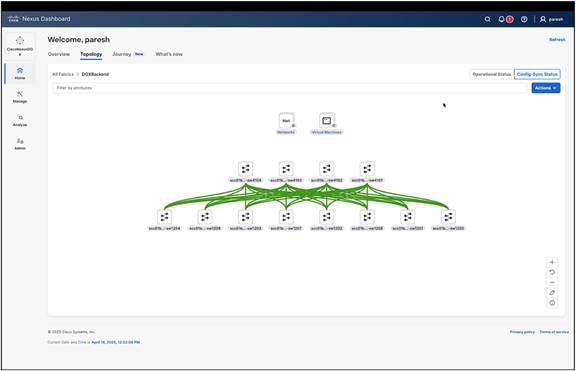Select leaf switch ending sw1202
Viewport: 576px width, 371px height.
327,217
